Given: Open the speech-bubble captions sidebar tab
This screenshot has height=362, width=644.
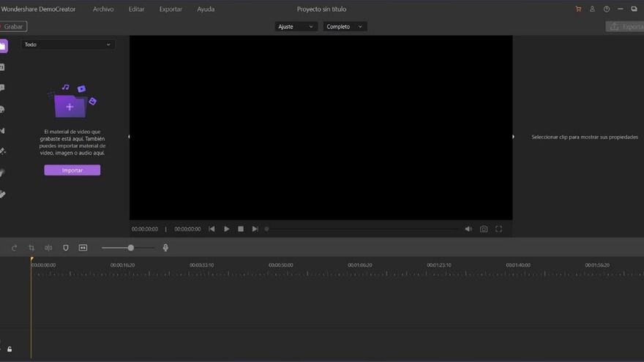Looking at the screenshot, I should (x=2, y=88).
